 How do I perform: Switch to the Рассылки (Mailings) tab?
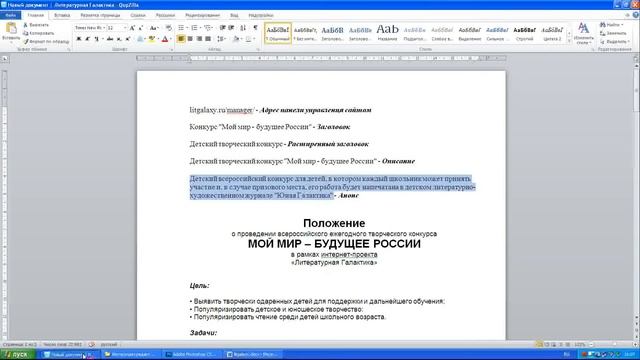point(165,15)
